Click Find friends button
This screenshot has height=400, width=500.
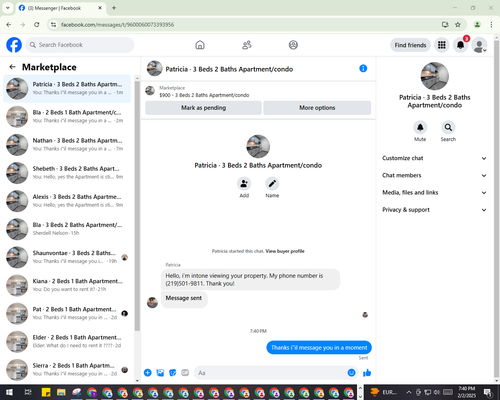(410, 45)
